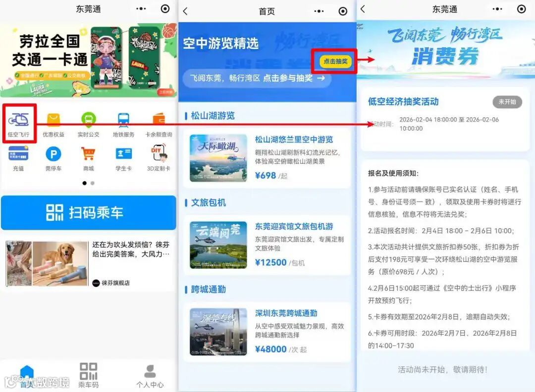Viewport: 535px width, 392px height.
Task: Tap the target icon on right 东莞通 header
Action: point(521,9)
